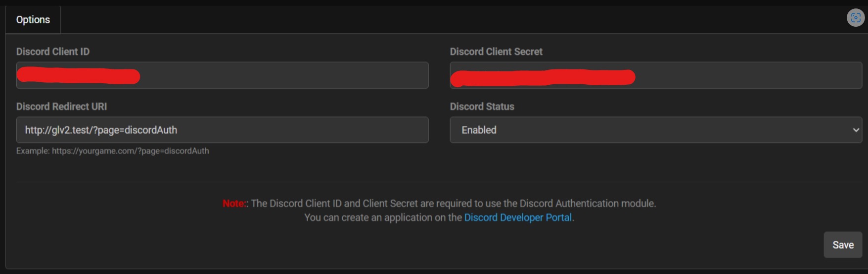Click the Discord Client ID label
868x274 pixels.
(53, 52)
